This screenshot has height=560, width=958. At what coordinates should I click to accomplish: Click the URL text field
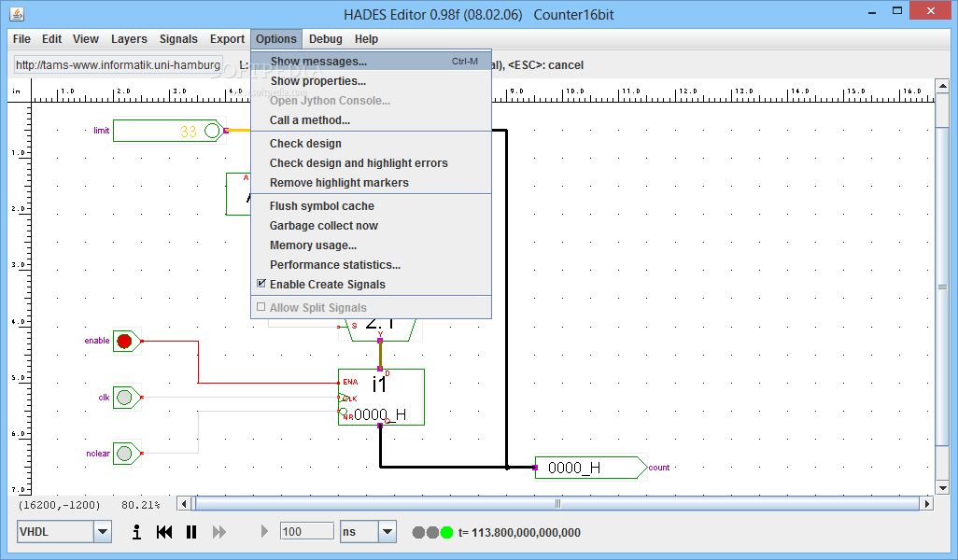click(x=119, y=64)
